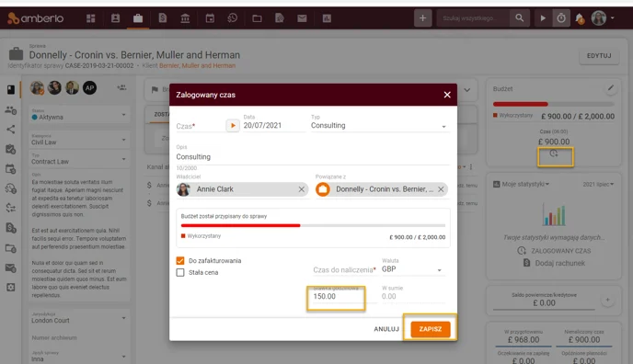The height and width of the screenshot is (364, 633).
Task: Click the budget progress bar in dialog
Action: click(313, 226)
